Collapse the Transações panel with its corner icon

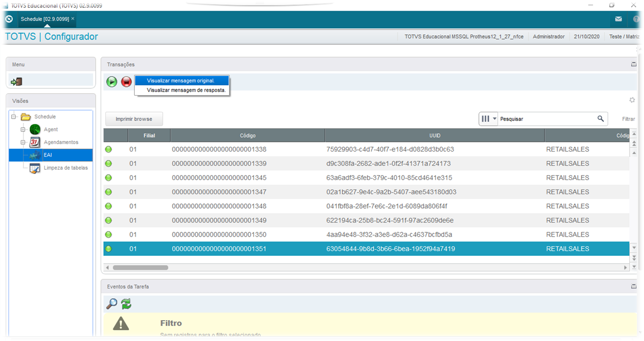click(x=634, y=64)
